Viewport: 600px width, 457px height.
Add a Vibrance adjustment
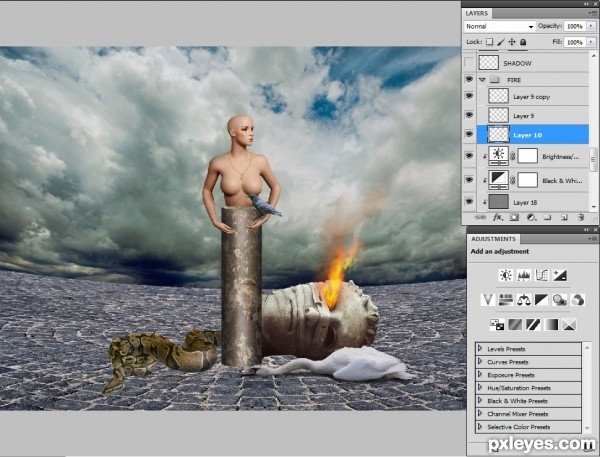[488, 300]
